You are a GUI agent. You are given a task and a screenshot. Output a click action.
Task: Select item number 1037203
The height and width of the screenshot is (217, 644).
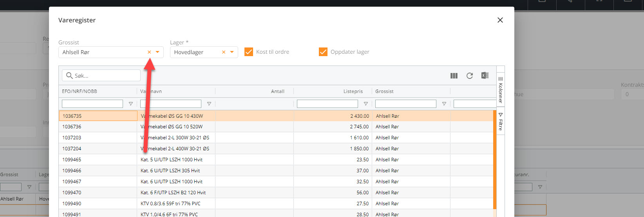(72, 138)
